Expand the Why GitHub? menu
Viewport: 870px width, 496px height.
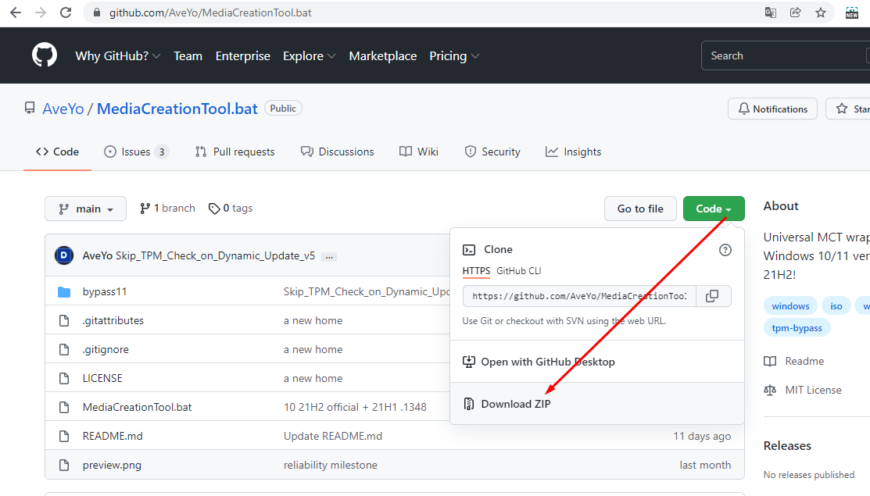[117, 56]
